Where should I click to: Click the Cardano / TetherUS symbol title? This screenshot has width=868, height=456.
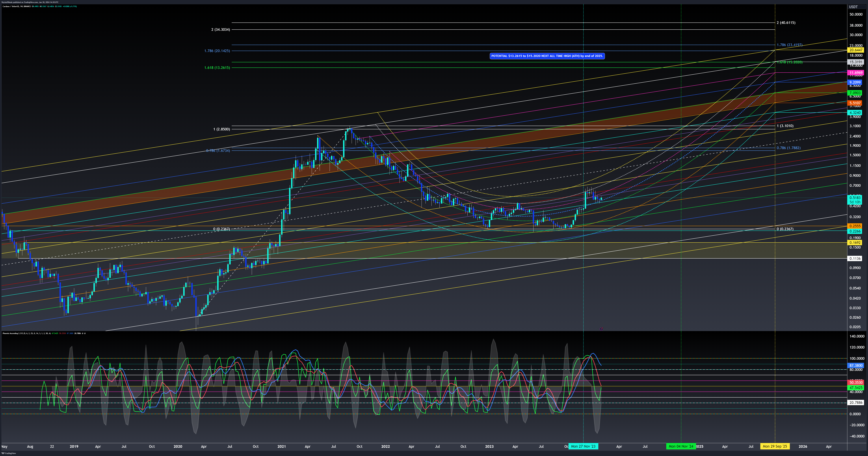(x=17, y=6)
